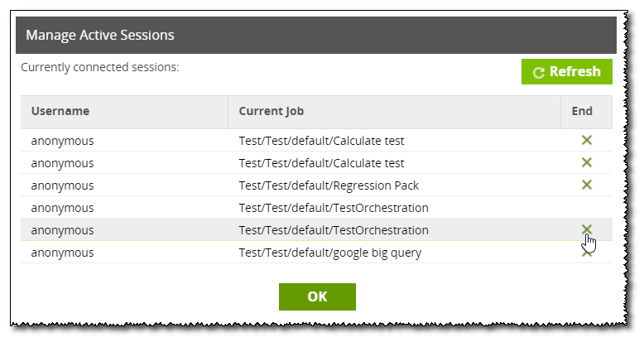Click anonymous username in google big query row

tap(62, 253)
